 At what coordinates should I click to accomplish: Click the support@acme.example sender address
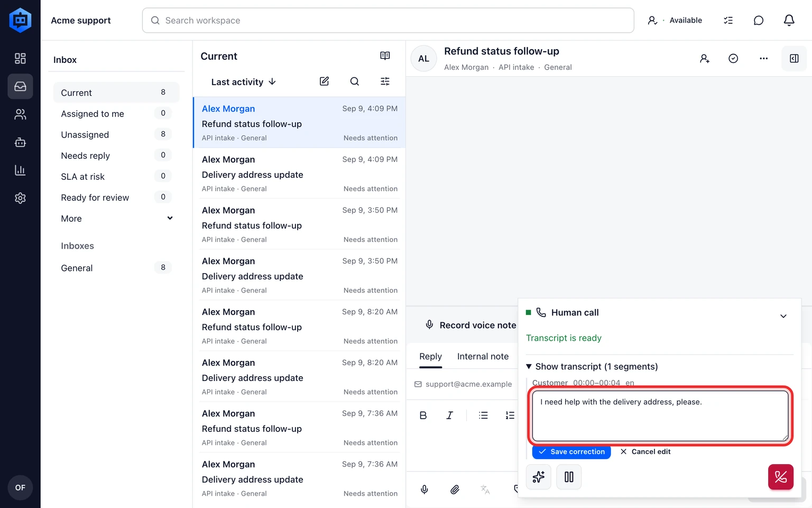468,384
